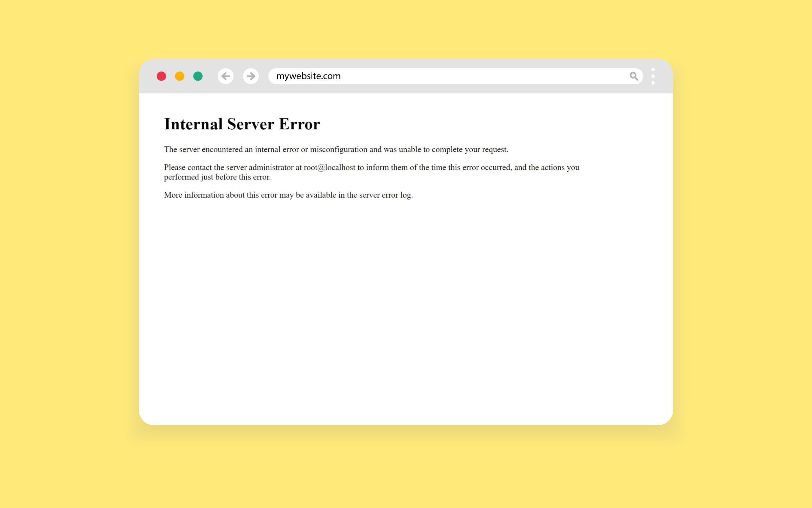Click the magnifier search icon in address bar
Viewport: 812px width, 508px height.
[x=634, y=76]
